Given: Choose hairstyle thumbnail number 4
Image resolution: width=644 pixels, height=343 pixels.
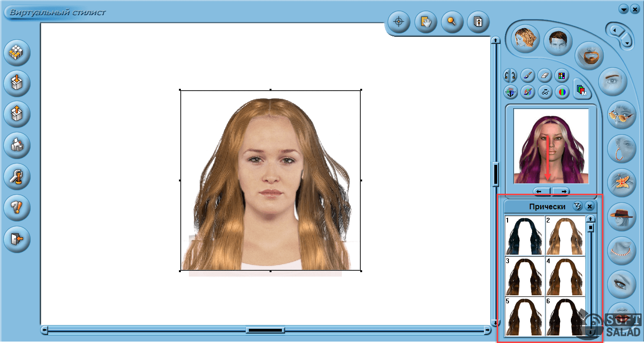Looking at the screenshot, I should [565, 276].
